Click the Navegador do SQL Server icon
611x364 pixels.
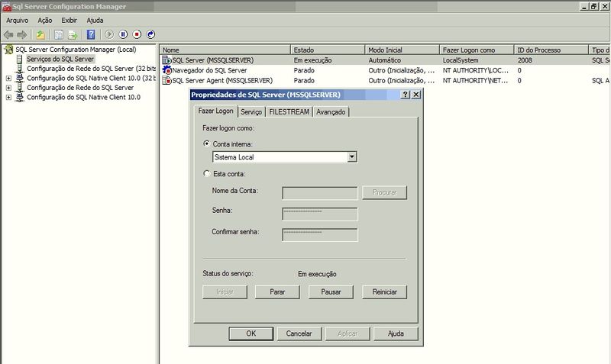(166, 70)
